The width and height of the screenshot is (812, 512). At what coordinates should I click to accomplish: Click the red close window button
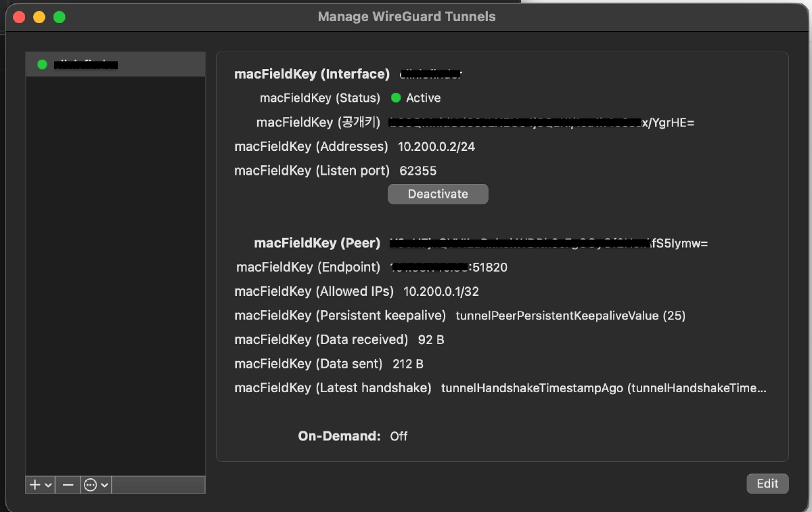[x=19, y=17]
